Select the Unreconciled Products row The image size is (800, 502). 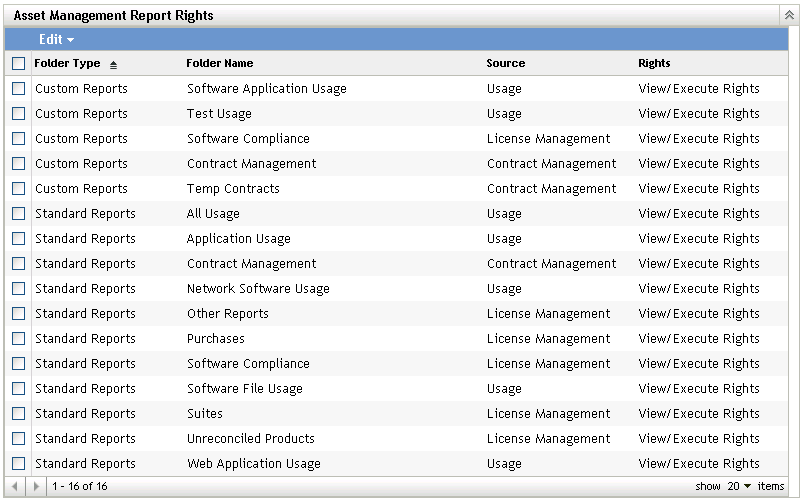pos(250,439)
